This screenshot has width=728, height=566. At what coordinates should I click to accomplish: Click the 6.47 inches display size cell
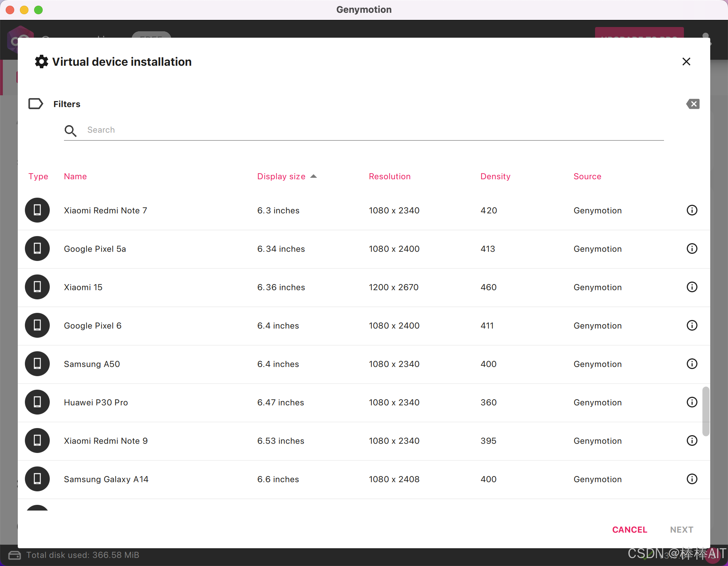(x=281, y=402)
